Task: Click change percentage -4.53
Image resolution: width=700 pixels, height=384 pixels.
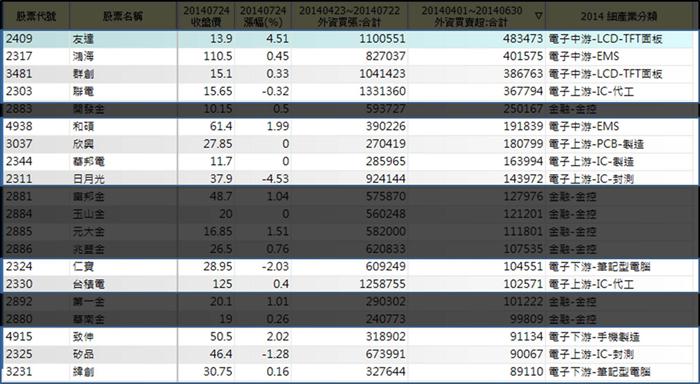Action: pos(275,179)
